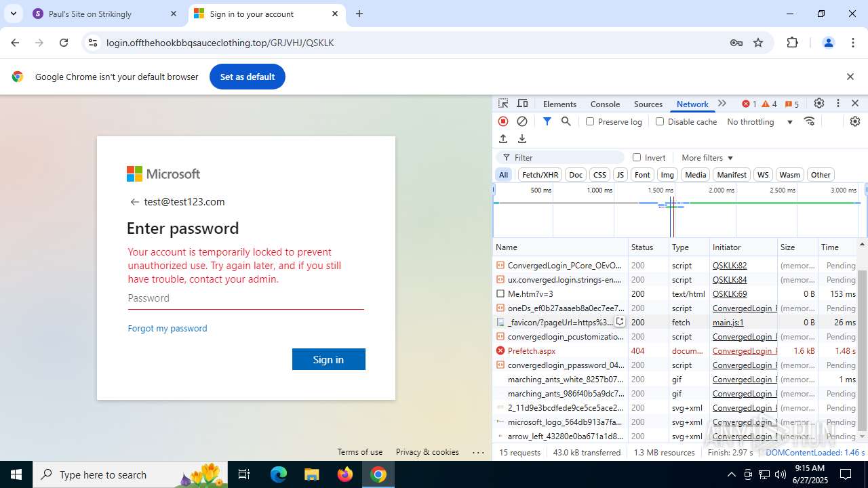Clear the network log
This screenshot has height=488, width=868.
[x=522, y=121]
